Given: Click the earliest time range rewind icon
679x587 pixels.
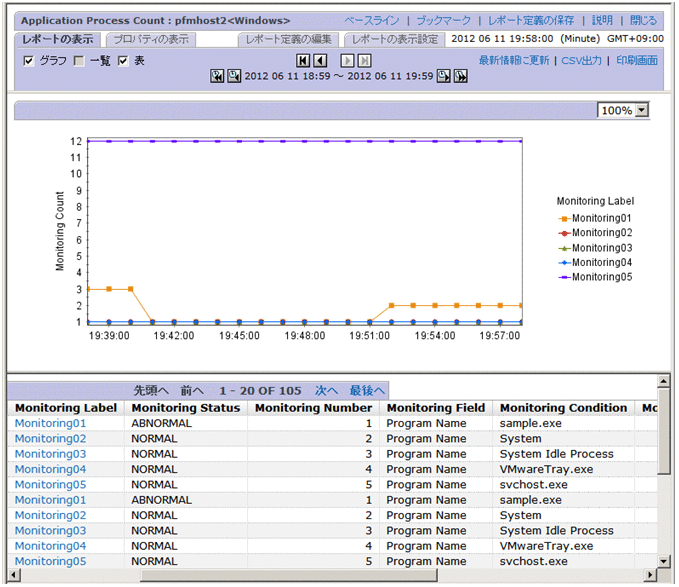Looking at the screenshot, I should [x=217, y=77].
